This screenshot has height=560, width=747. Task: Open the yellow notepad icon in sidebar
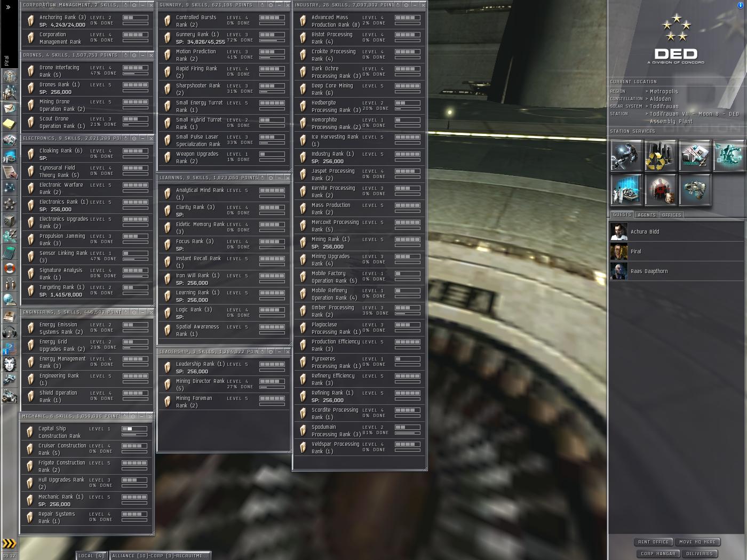(x=10, y=124)
